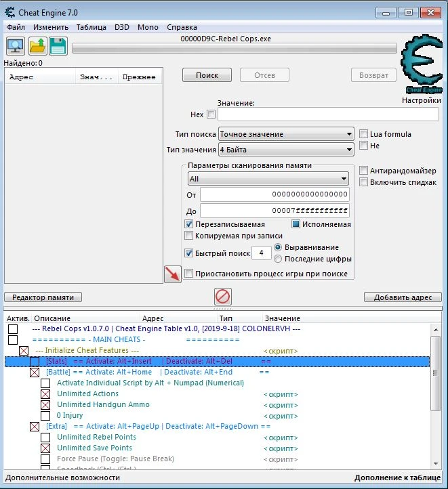448x489 pixels.
Task: Open the Таблица menu
Action: click(x=91, y=27)
